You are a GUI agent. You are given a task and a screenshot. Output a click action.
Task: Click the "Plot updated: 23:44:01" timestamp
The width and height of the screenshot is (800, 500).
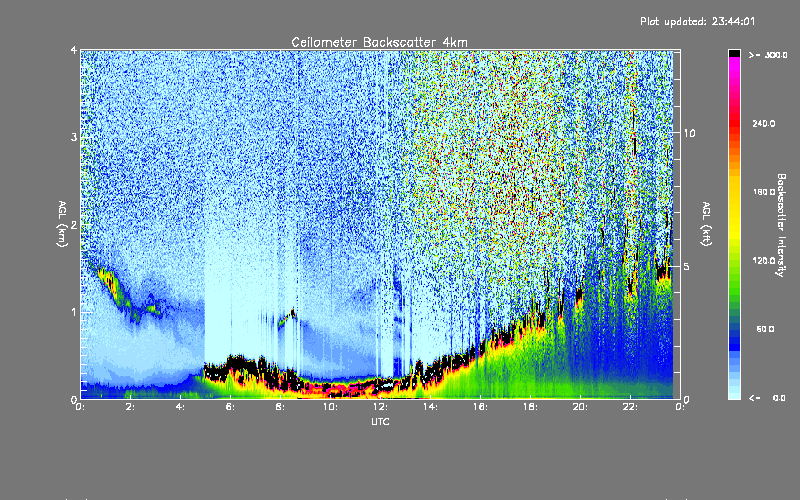(697, 21)
